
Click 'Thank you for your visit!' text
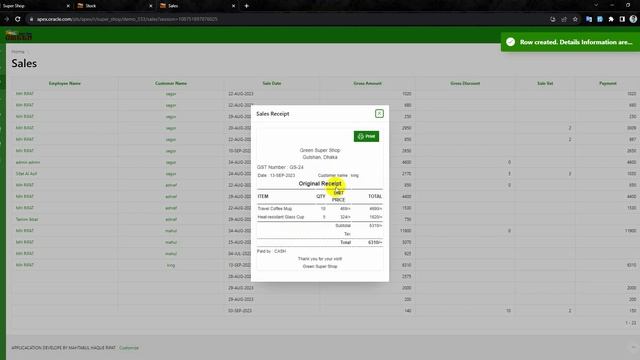coord(320,259)
